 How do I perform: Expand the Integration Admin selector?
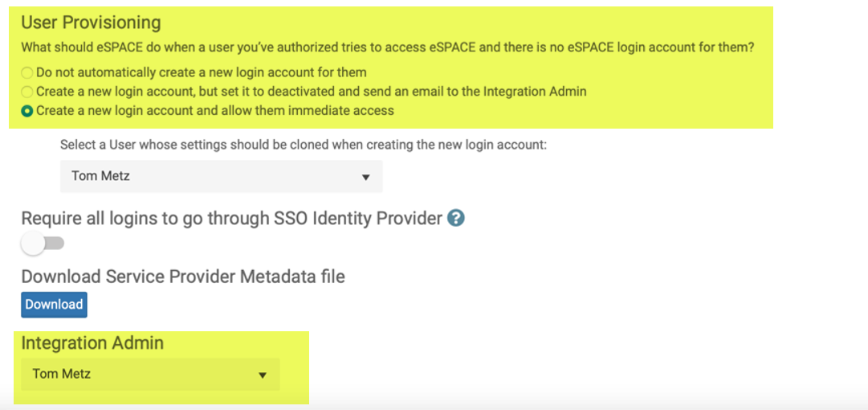coord(150,374)
